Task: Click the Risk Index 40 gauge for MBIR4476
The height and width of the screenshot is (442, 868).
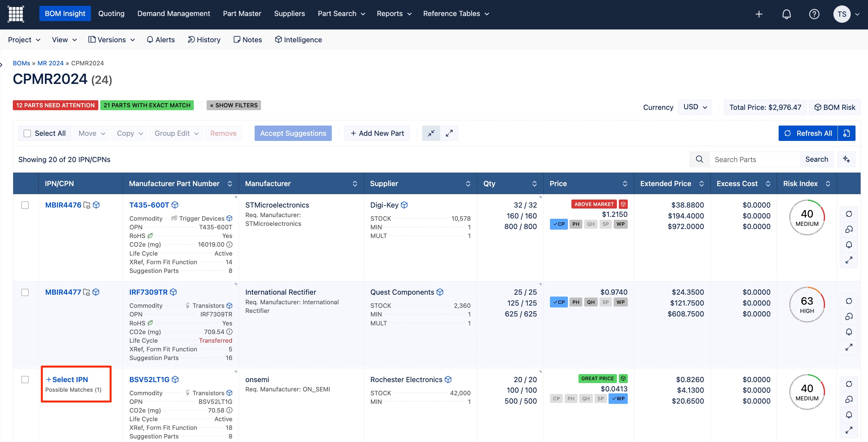Action: 807,217
